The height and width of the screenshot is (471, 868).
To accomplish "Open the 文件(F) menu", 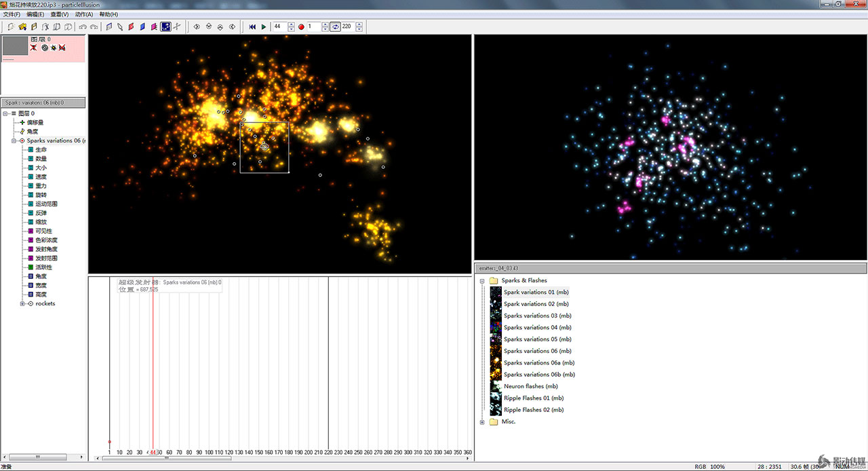I will pos(12,14).
